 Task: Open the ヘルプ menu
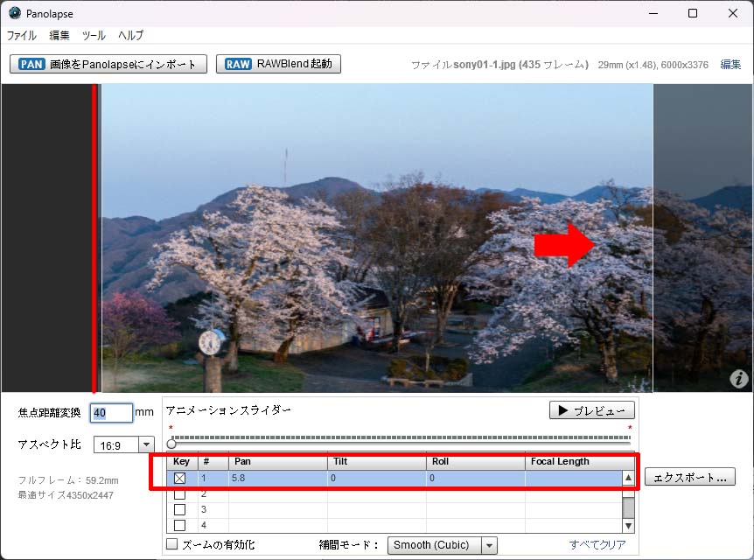tap(131, 36)
